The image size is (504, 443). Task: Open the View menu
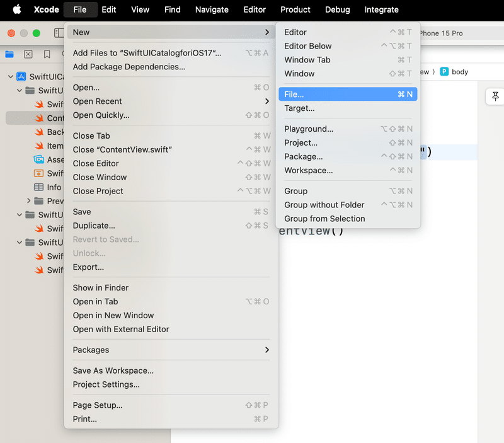(140, 9)
